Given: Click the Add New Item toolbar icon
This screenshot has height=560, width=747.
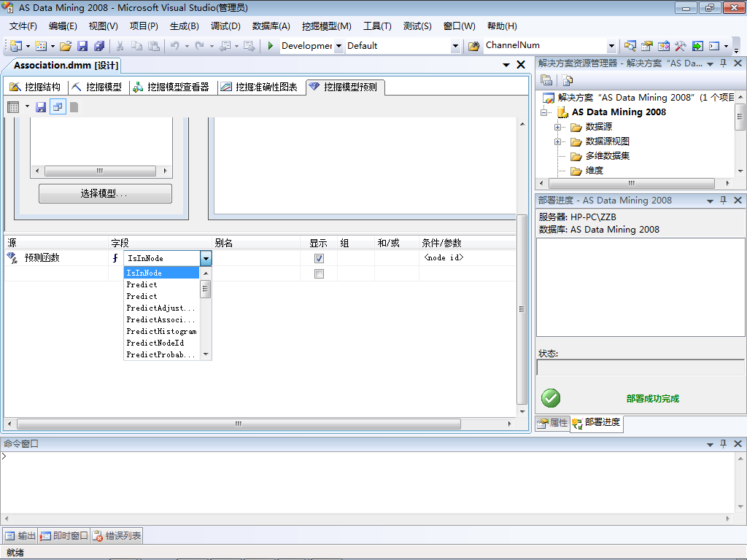Looking at the screenshot, I should click(41, 46).
